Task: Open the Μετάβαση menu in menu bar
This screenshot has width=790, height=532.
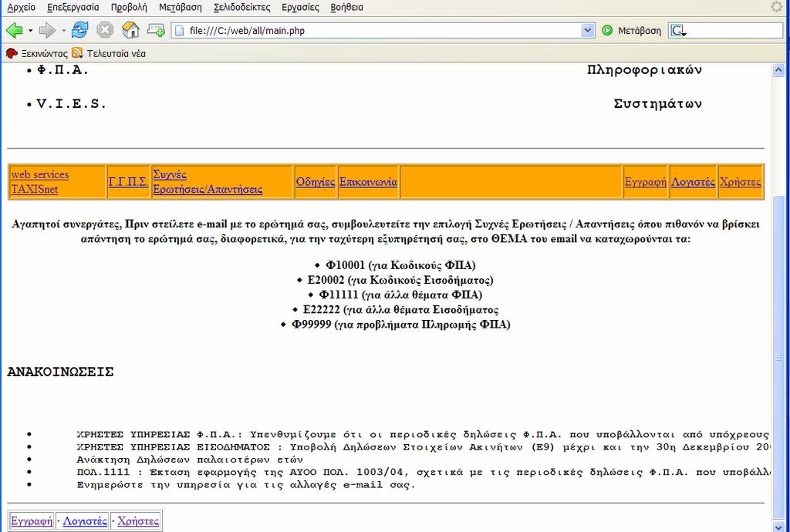Action: (181, 8)
